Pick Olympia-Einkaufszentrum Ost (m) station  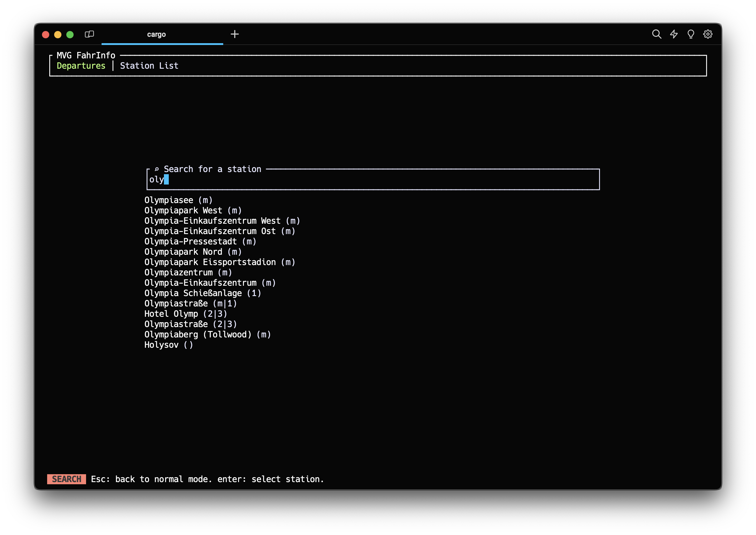tap(220, 231)
